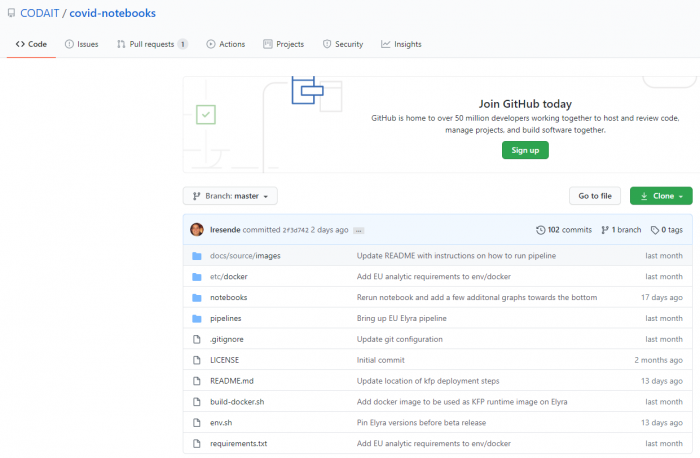Expand the commit message ellipsis button
Image resolution: width=700 pixels, height=458 pixels.
(x=358, y=230)
